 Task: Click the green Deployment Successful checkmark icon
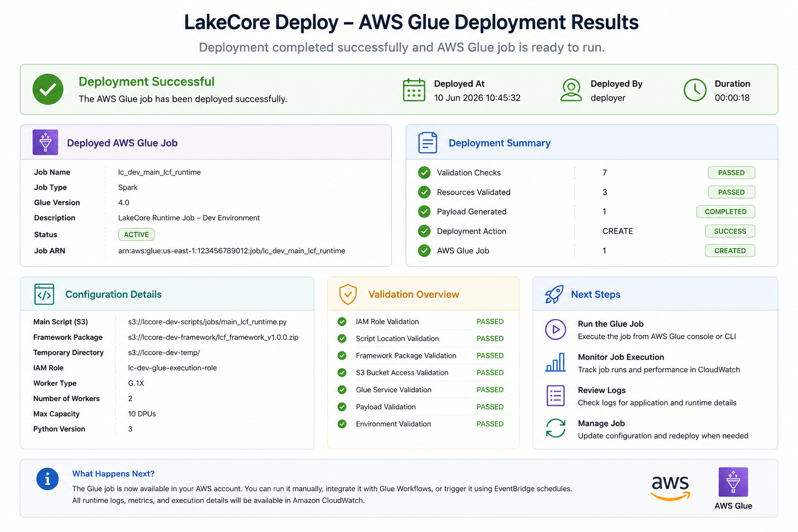(48, 89)
